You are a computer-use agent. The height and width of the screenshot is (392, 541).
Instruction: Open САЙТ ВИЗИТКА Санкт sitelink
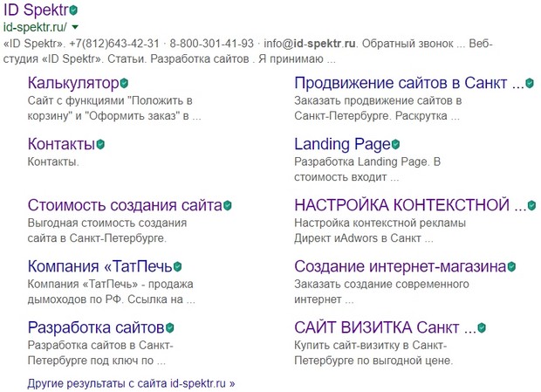[386, 327]
